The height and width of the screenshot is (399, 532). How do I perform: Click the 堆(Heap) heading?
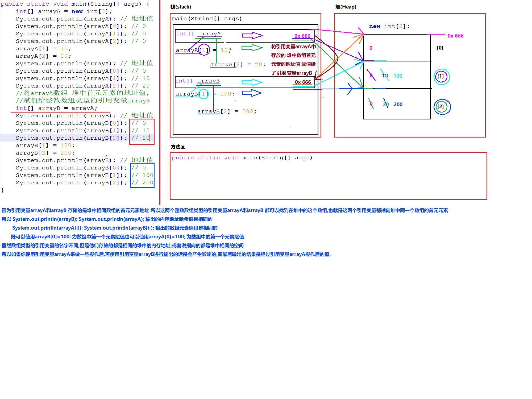[346, 7]
